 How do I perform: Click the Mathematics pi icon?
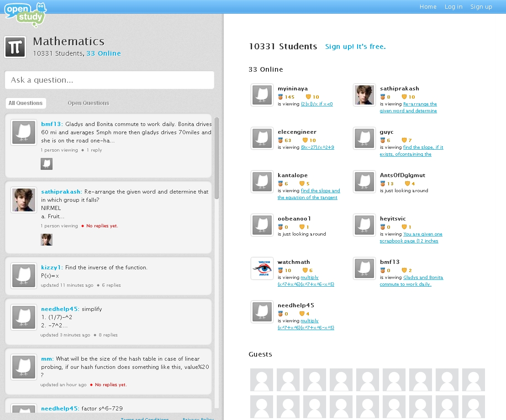(15, 47)
